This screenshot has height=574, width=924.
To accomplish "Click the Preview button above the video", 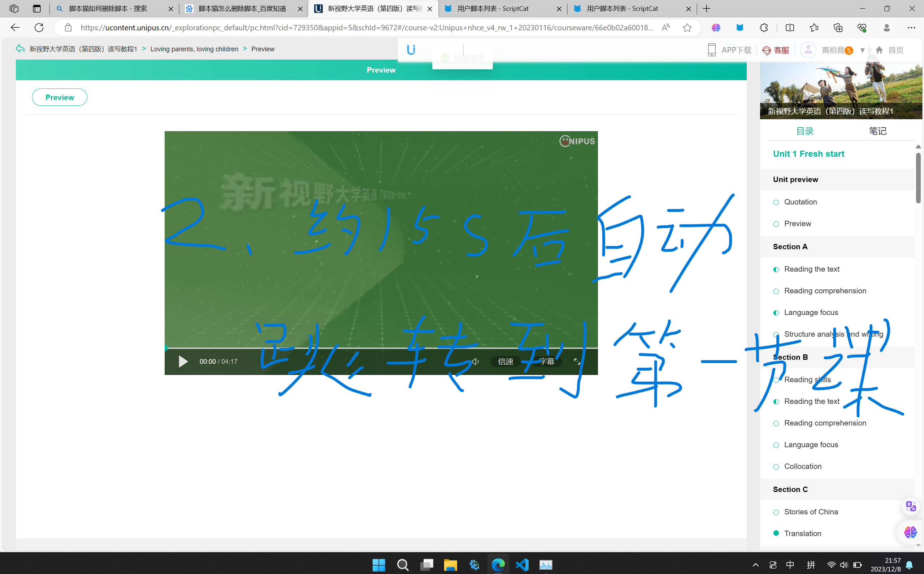I will pyautogui.click(x=59, y=97).
